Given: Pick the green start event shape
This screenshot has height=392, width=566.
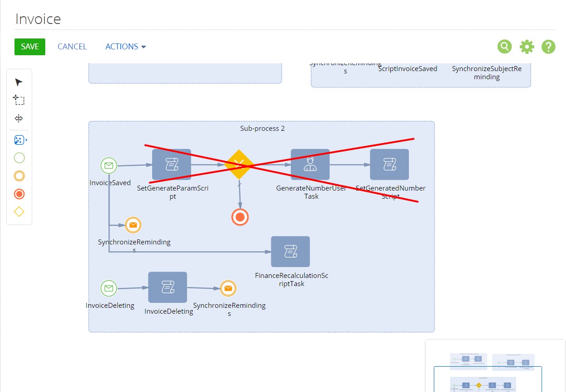Looking at the screenshot, I should [19, 158].
